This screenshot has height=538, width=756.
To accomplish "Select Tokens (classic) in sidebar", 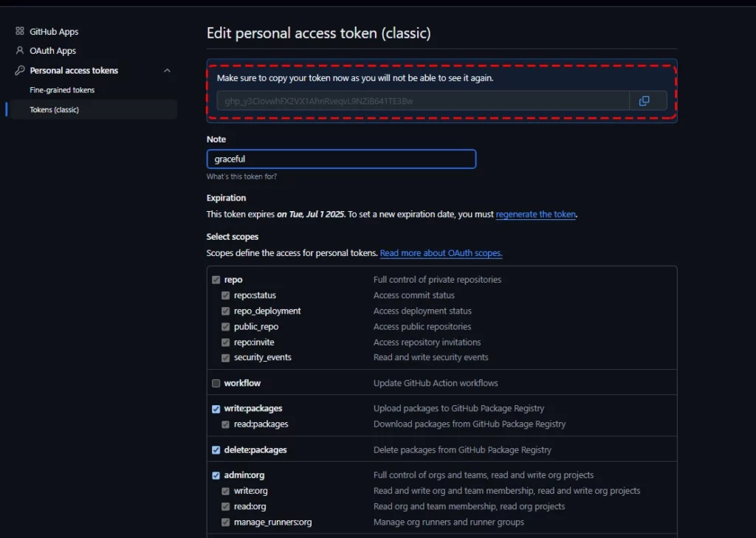I will 94,109.
